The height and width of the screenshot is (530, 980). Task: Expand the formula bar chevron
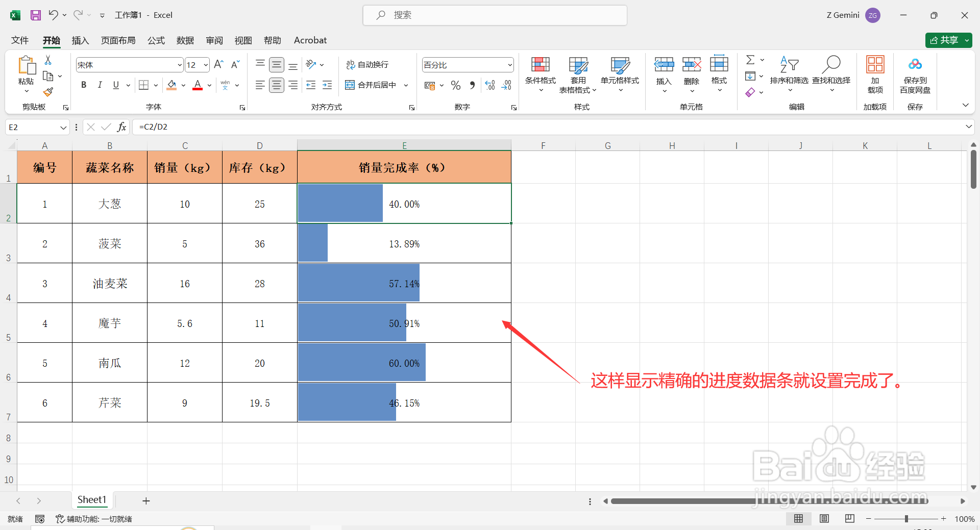click(x=968, y=127)
